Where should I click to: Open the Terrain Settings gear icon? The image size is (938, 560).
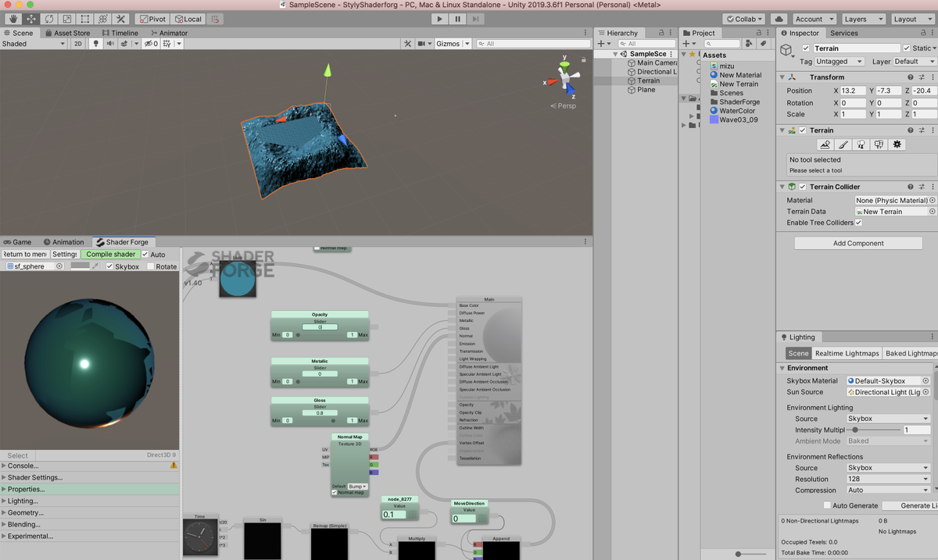(x=897, y=144)
